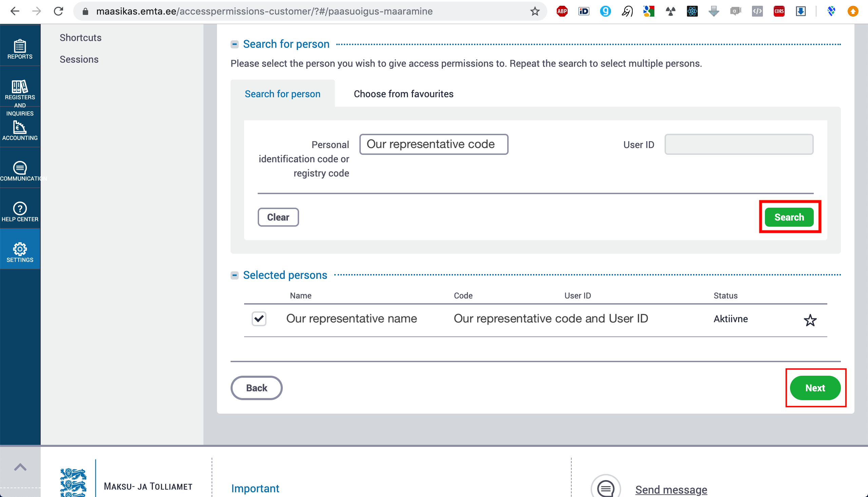Open the Reports sidebar section
868x497 pixels.
pyautogui.click(x=20, y=49)
